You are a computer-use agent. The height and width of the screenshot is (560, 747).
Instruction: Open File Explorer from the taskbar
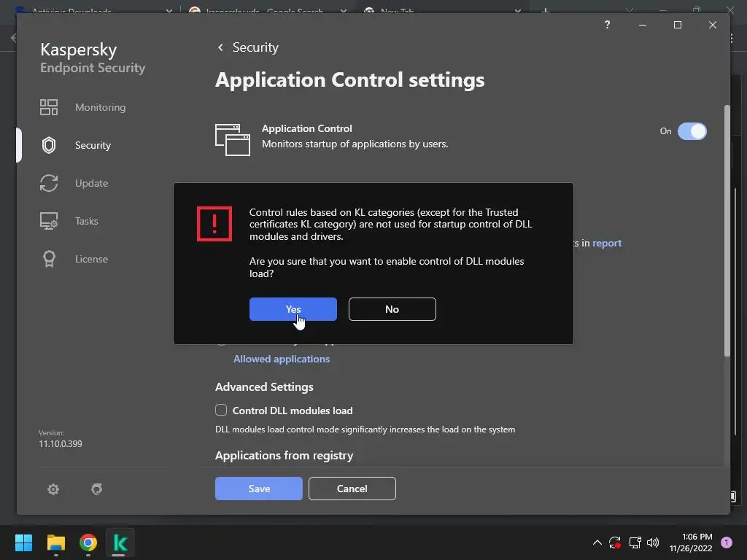coord(55,542)
